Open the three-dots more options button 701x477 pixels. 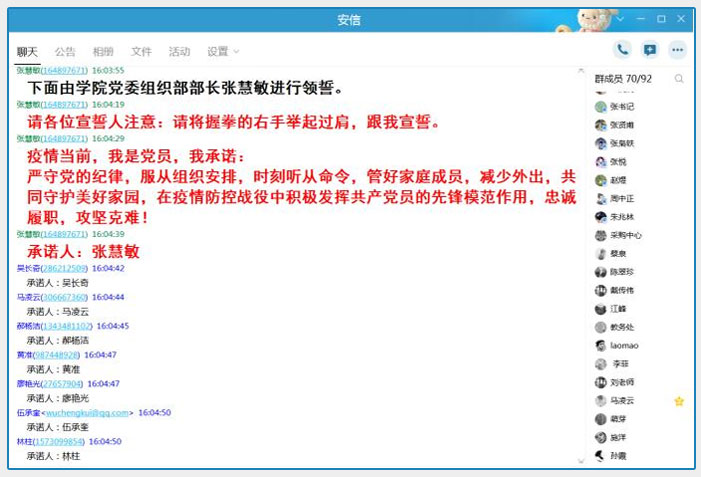coord(678,50)
